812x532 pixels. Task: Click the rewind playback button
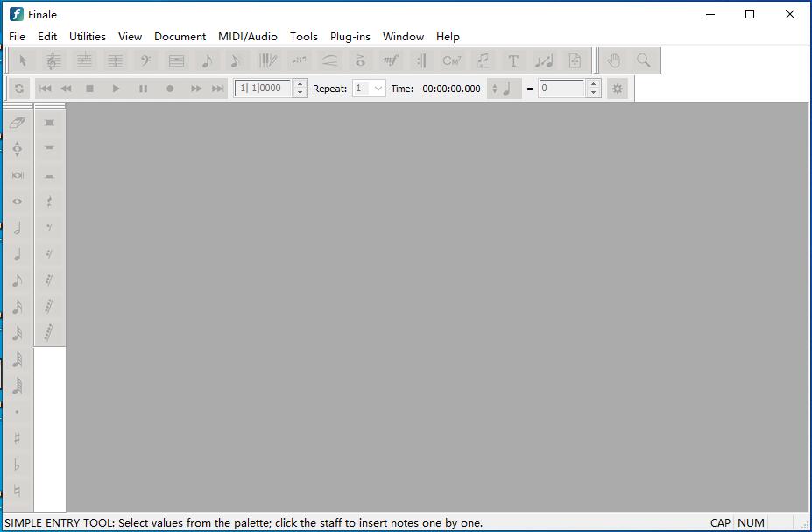click(x=67, y=89)
